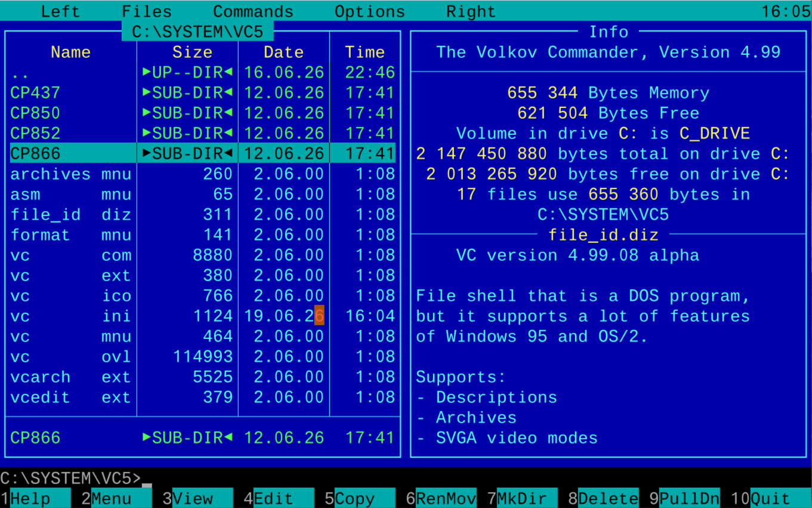This screenshot has height=508, width=812.
Task: Select the highlighted CP866 subdirectory row
Action: (203, 153)
